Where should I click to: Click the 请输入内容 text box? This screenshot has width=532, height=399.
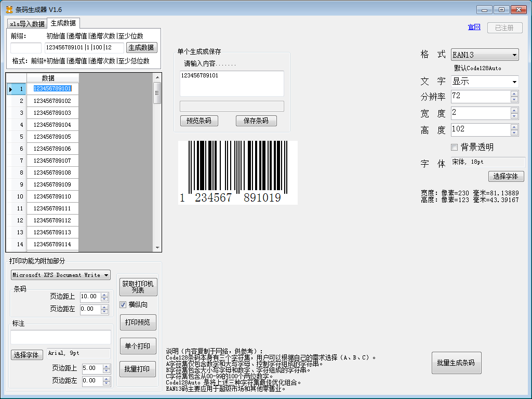[232, 84]
